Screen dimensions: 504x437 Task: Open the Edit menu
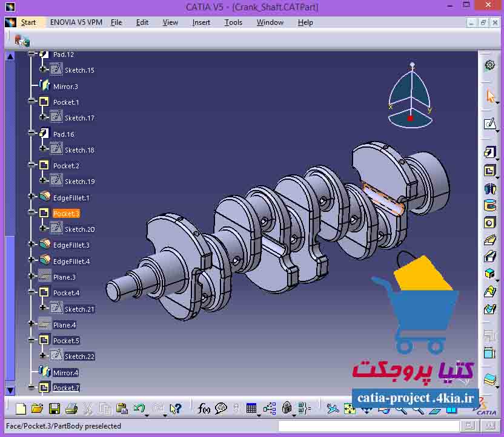(x=142, y=22)
